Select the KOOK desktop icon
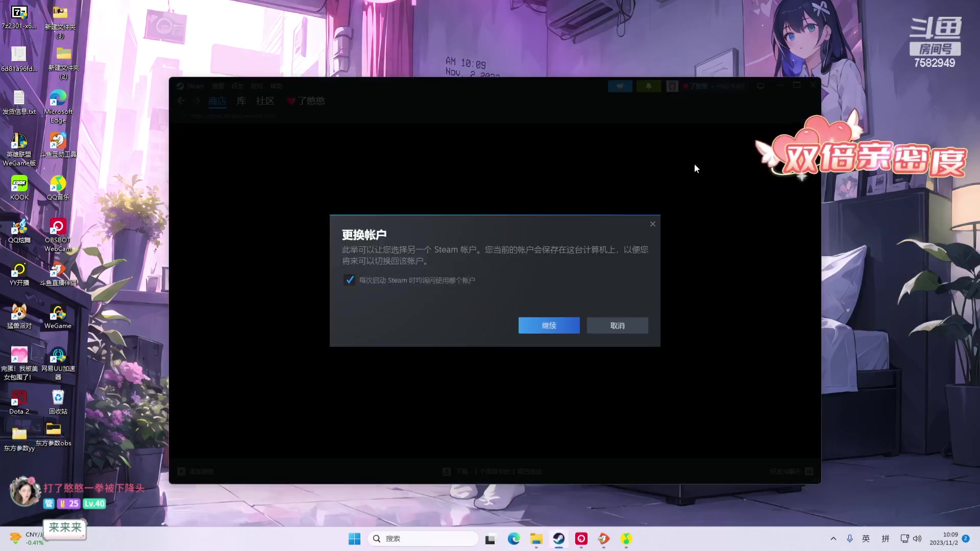The height and width of the screenshot is (551, 980). point(19,188)
